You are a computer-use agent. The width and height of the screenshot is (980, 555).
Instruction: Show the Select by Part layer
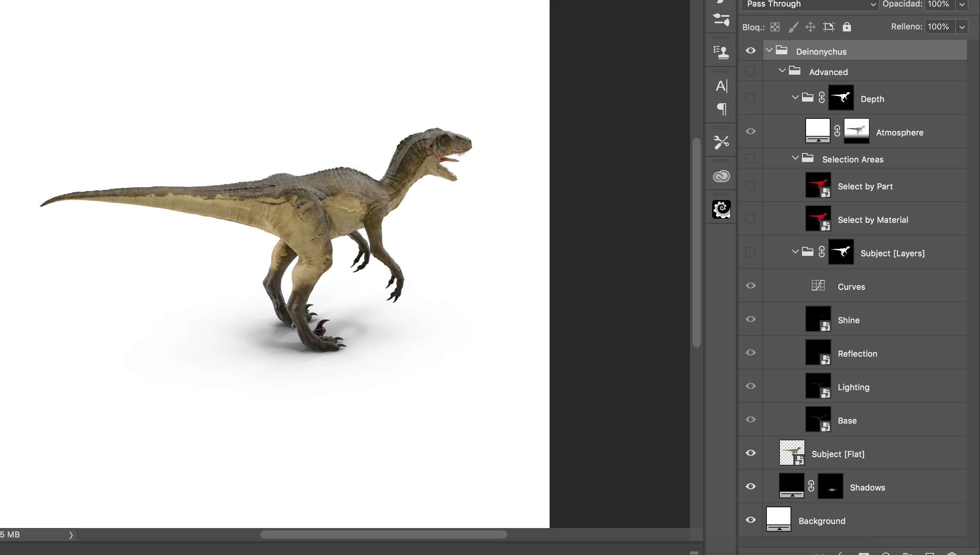point(750,185)
